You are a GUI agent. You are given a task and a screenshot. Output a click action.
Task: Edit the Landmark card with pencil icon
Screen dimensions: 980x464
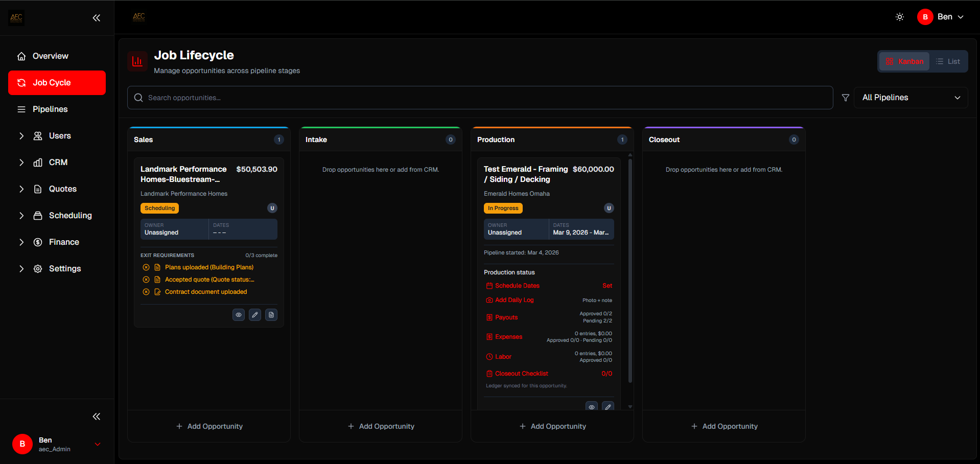(255, 315)
